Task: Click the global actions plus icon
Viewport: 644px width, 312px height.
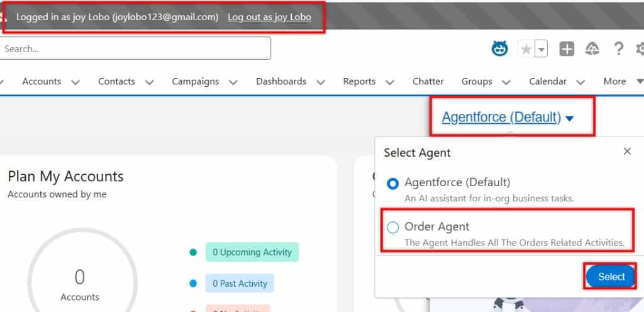Action: pos(567,49)
